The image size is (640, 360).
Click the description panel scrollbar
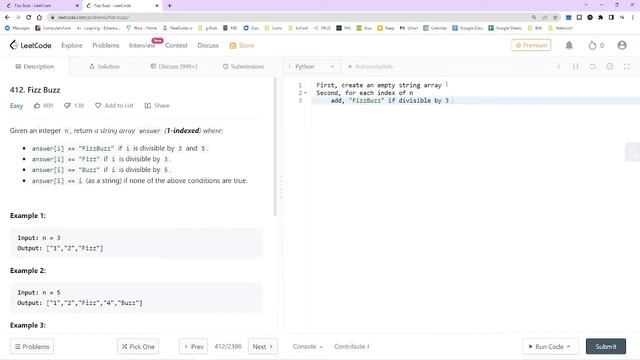point(275,146)
